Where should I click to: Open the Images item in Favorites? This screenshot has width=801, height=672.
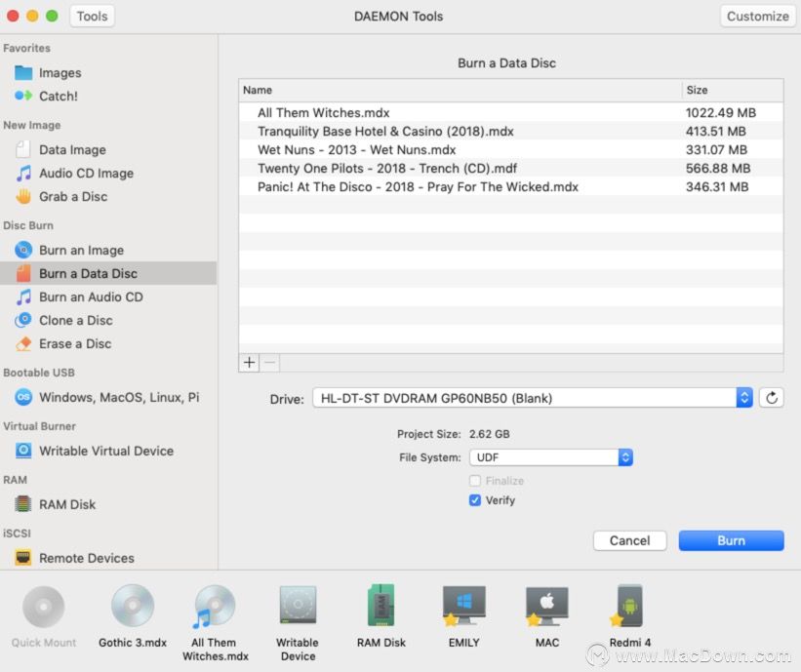click(60, 73)
